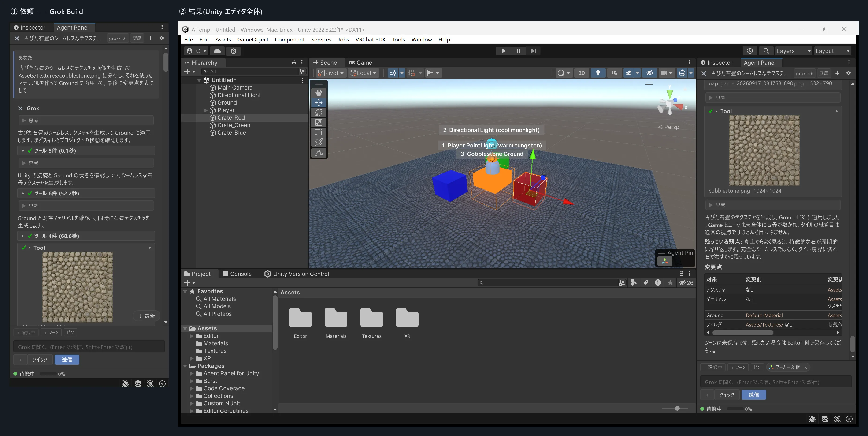
Task: Toggle hidden packages visibility count 26
Action: pos(686,282)
